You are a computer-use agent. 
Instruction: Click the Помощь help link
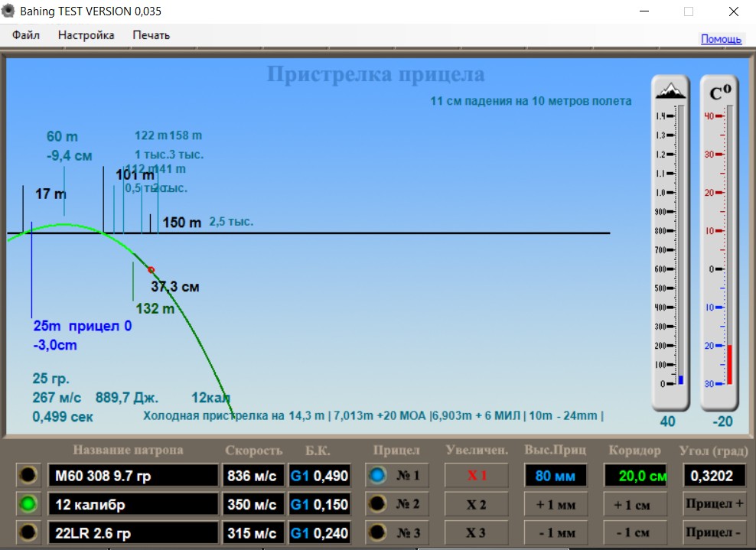tap(721, 39)
